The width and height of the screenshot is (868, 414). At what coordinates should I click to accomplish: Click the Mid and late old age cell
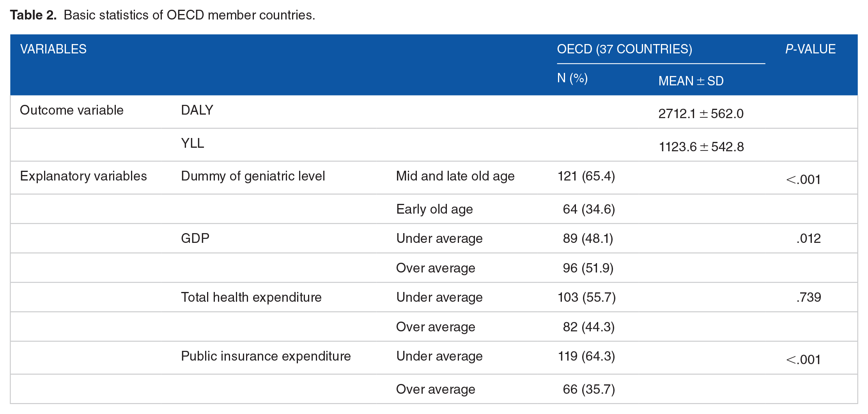pyautogui.click(x=455, y=176)
